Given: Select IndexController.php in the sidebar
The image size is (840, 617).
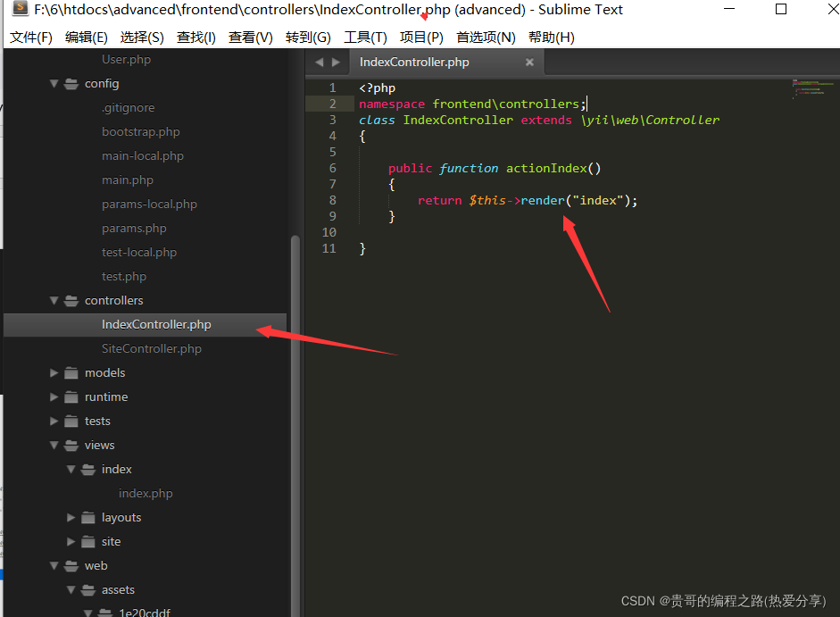Looking at the screenshot, I should [146, 325].
